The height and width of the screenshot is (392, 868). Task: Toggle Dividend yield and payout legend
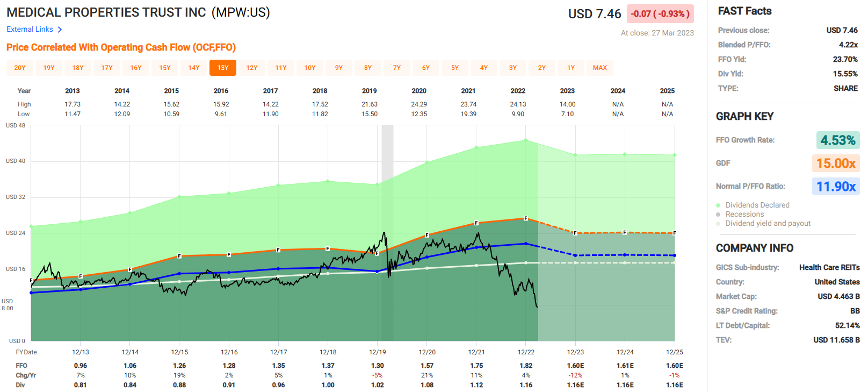(763, 223)
